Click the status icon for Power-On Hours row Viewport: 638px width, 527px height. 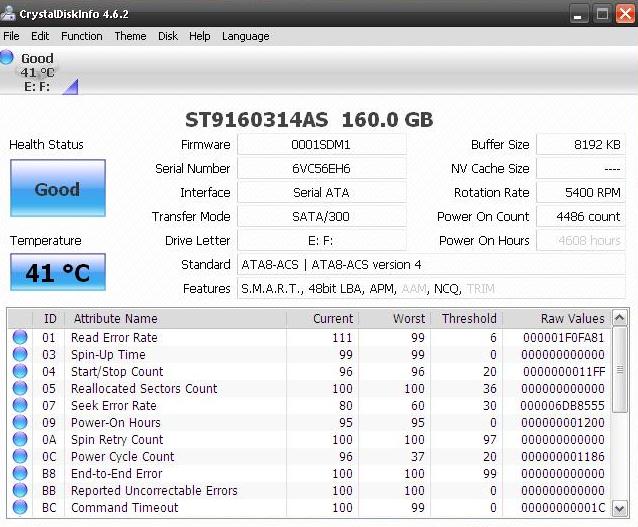pyautogui.click(x=20, y=422)
